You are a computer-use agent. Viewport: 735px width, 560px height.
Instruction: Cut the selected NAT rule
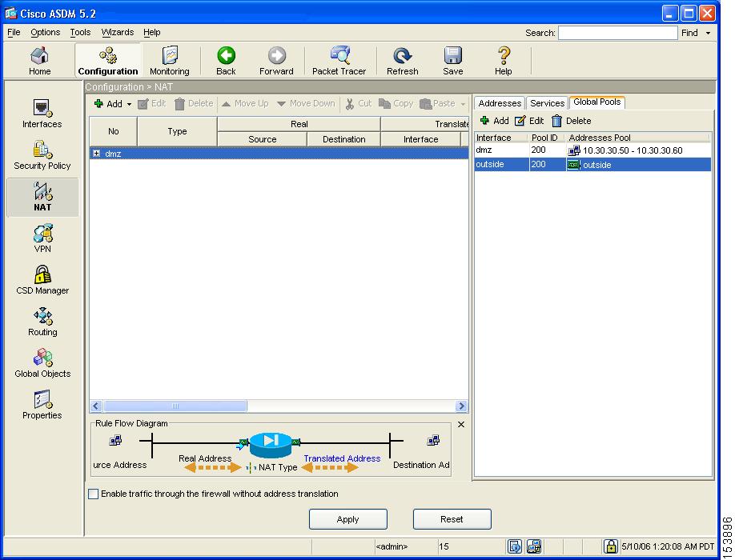[358, 103]
